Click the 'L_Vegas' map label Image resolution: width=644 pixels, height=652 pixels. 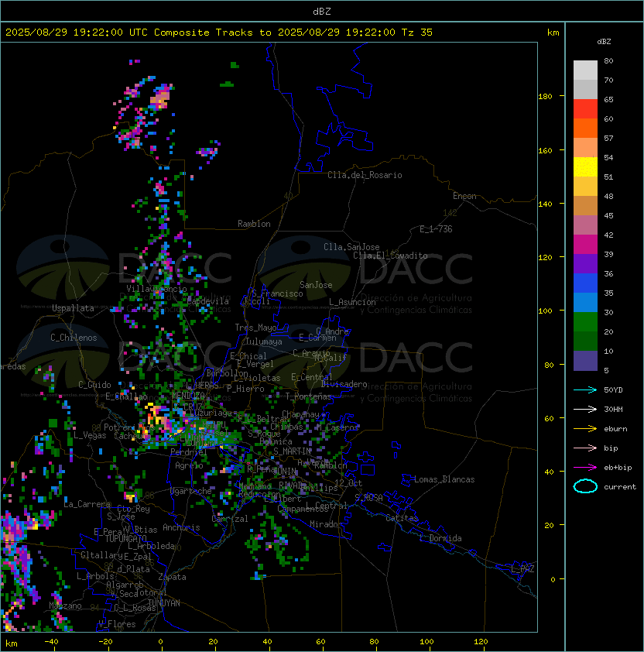tap(90, 435)
